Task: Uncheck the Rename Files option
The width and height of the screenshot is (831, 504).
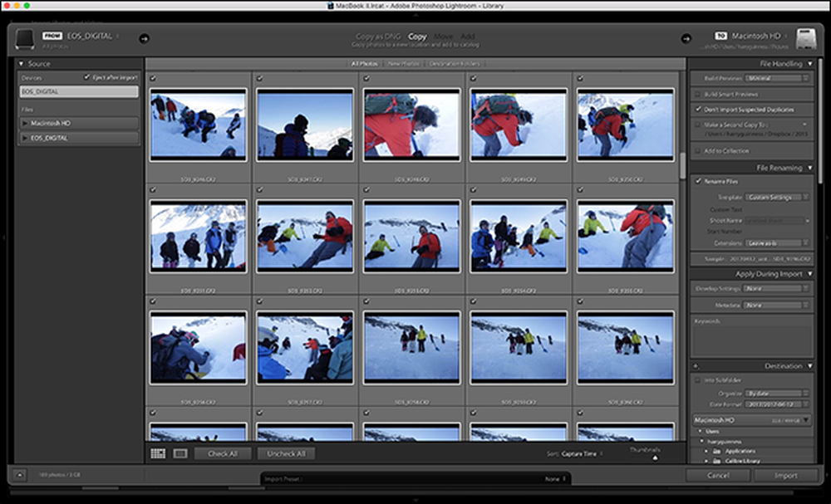Action: point(698,181)
